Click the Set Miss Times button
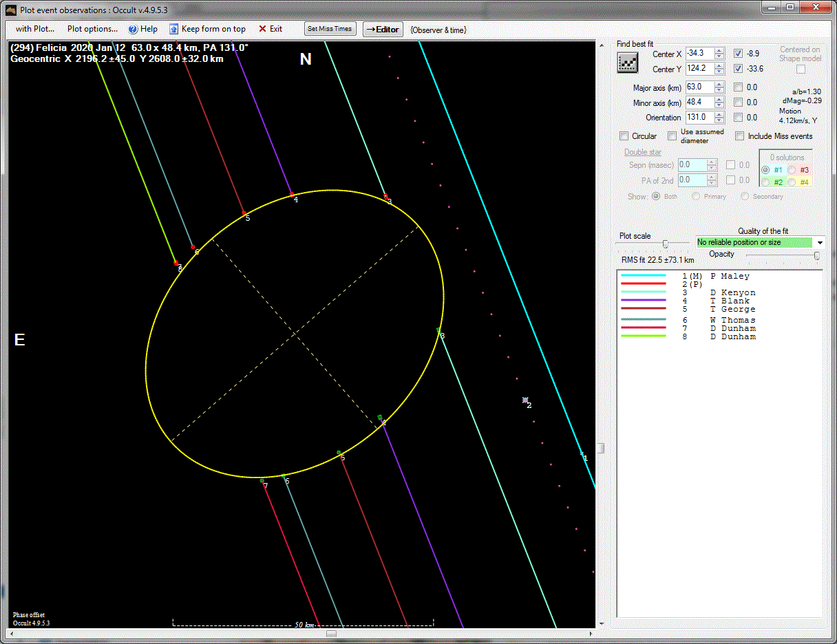 [330, 29]
